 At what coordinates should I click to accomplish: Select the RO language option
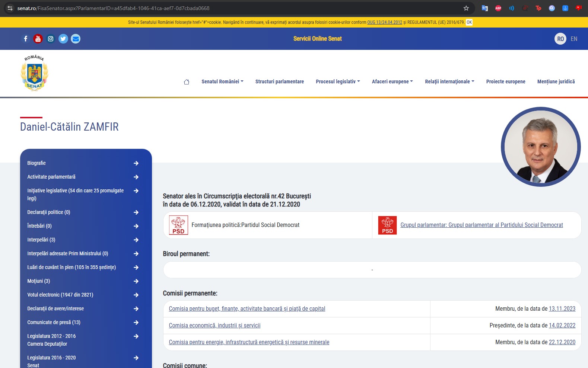click(560, 39)
